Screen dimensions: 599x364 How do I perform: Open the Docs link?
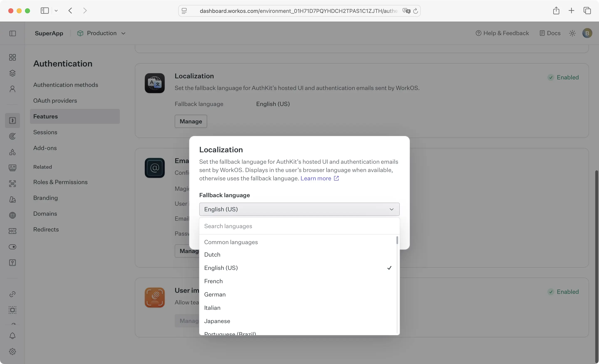(x=550, y=33)
